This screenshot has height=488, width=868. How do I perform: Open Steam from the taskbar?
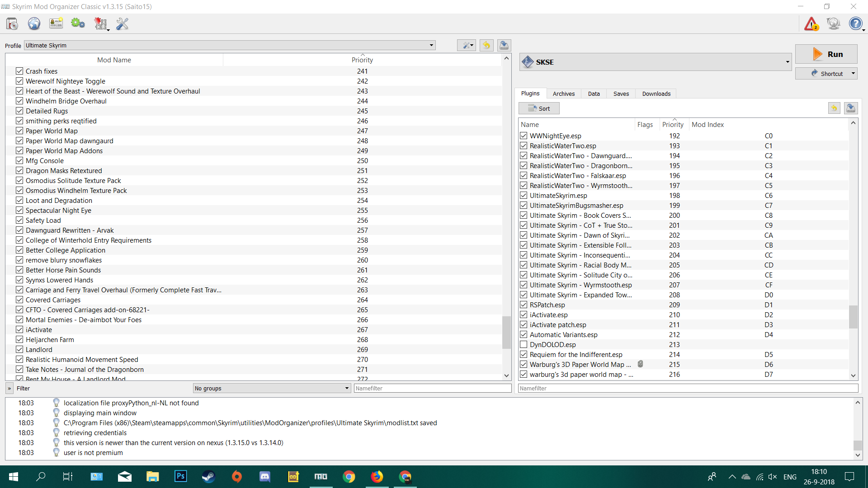208,477
